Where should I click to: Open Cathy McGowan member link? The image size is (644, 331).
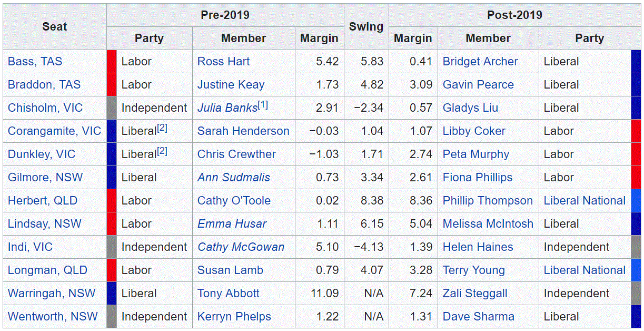[x=241, y=247]
